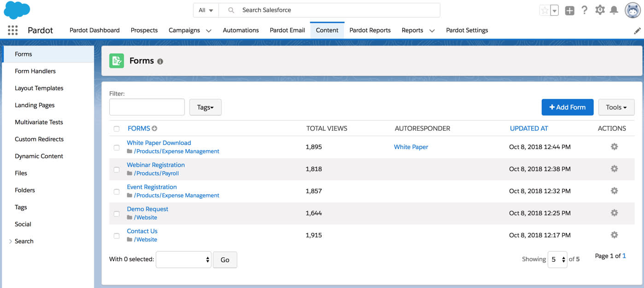Open Tags in sidebar
644x288 pixels.
[x=21, y=207]
